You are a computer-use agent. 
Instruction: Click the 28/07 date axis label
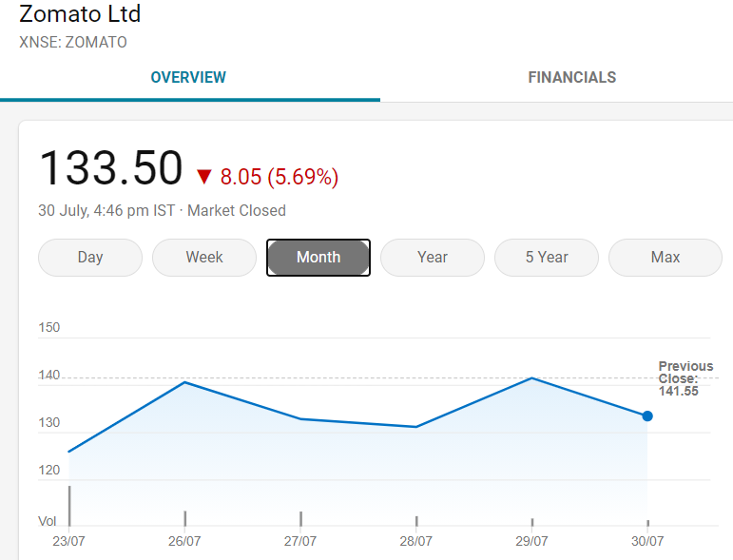click(x=416, y=541)
